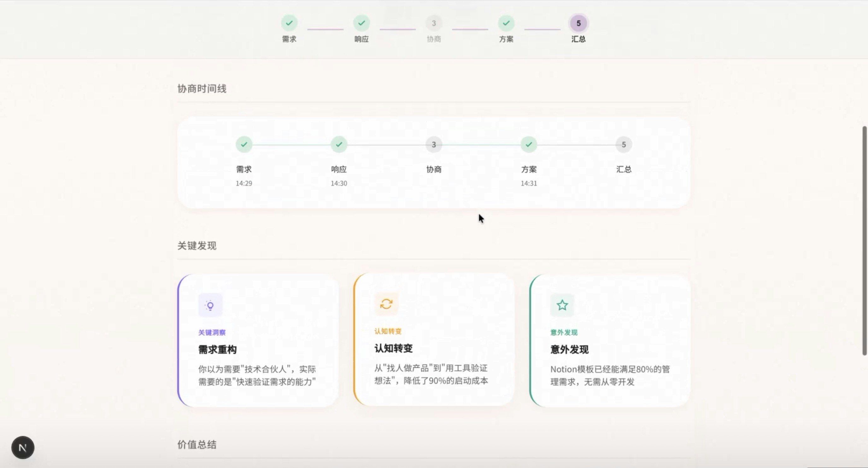Click the lightbulb icon on the 关键洞察 card

click(x=210, y=305)
